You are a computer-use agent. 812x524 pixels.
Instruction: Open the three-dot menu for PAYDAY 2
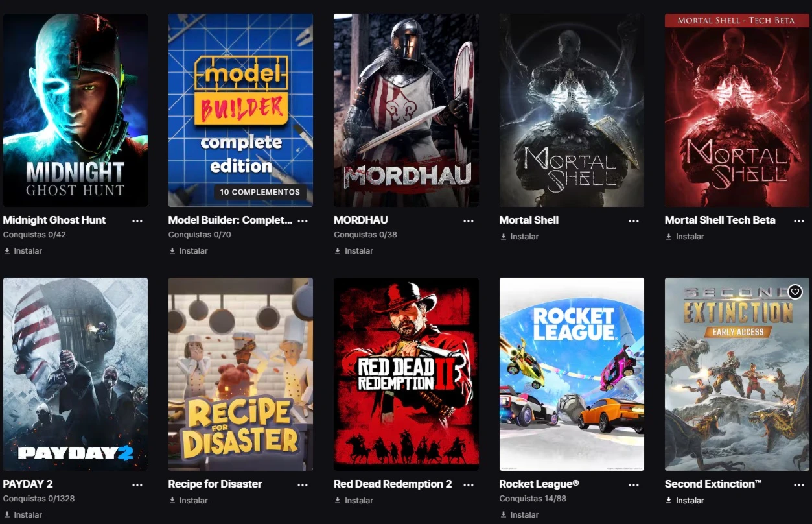click(137, 485)
